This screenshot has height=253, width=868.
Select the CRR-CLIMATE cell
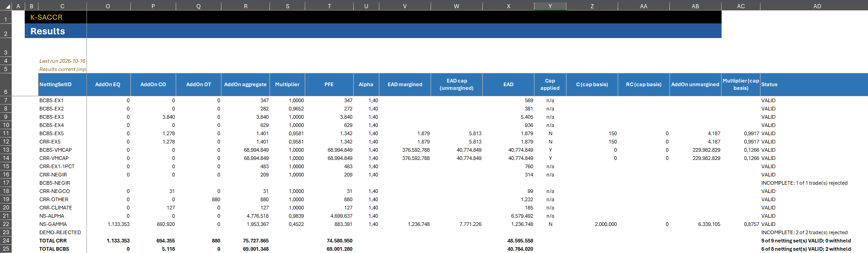coord(62,208)
